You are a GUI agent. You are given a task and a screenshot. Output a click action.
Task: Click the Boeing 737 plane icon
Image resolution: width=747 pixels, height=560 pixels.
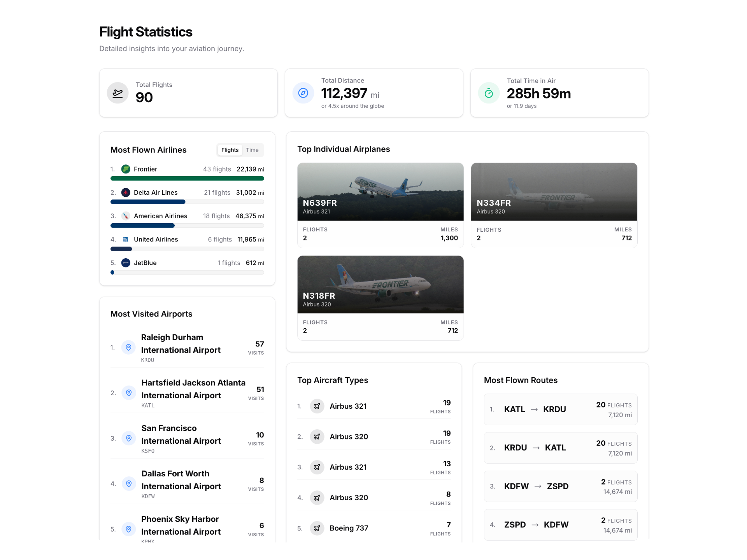pyautogui.click(x=317, y=528)
